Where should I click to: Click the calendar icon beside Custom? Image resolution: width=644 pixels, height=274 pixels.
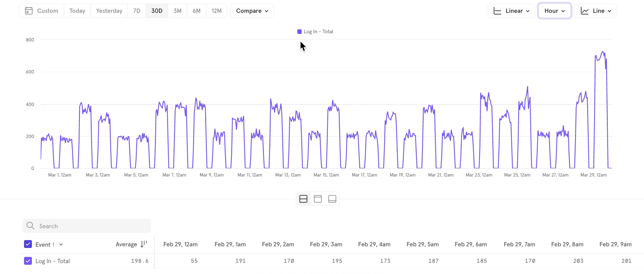(29, 11)
